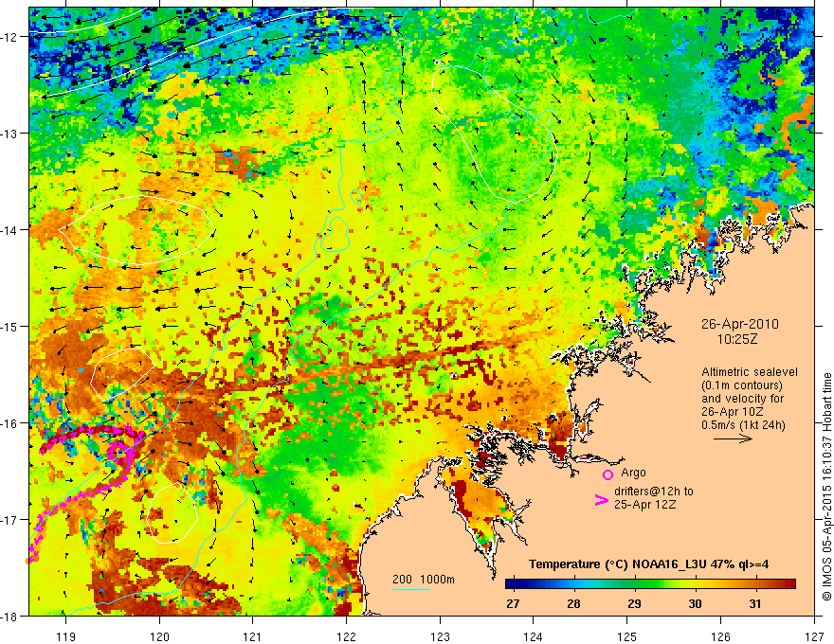834x644 pixels.
Task: Click the 10:25Z time label
Action: (x=736, y=338)
